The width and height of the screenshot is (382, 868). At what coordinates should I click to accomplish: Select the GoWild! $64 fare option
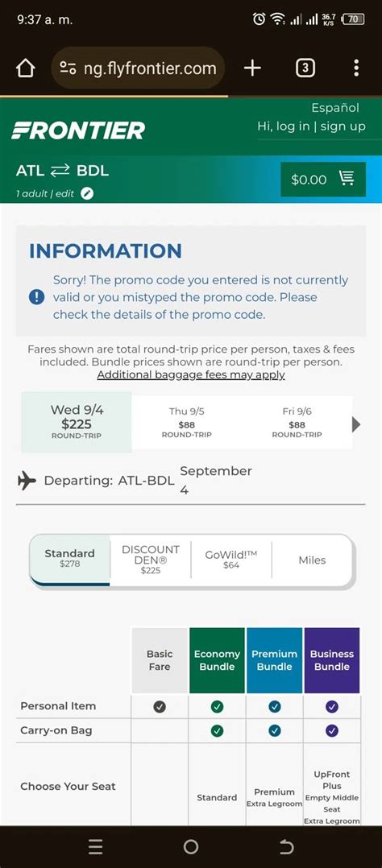point(230,559)
